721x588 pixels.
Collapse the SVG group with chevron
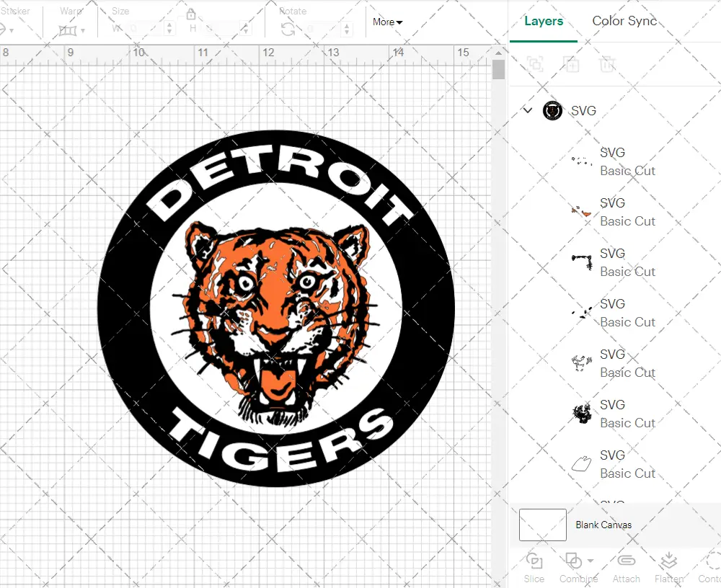[x=528, y=110]
